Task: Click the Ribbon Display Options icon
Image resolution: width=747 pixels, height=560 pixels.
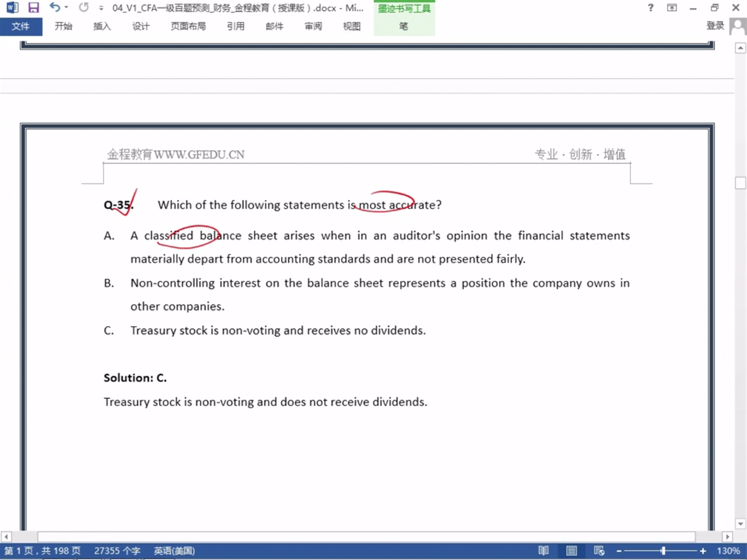Action: pyautogui.click(x=672, y=8)
